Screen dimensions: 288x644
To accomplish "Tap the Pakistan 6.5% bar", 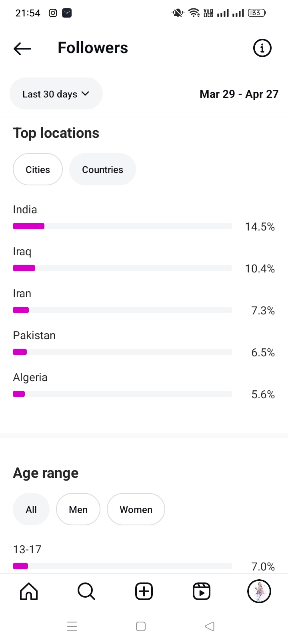I will 122,352.
